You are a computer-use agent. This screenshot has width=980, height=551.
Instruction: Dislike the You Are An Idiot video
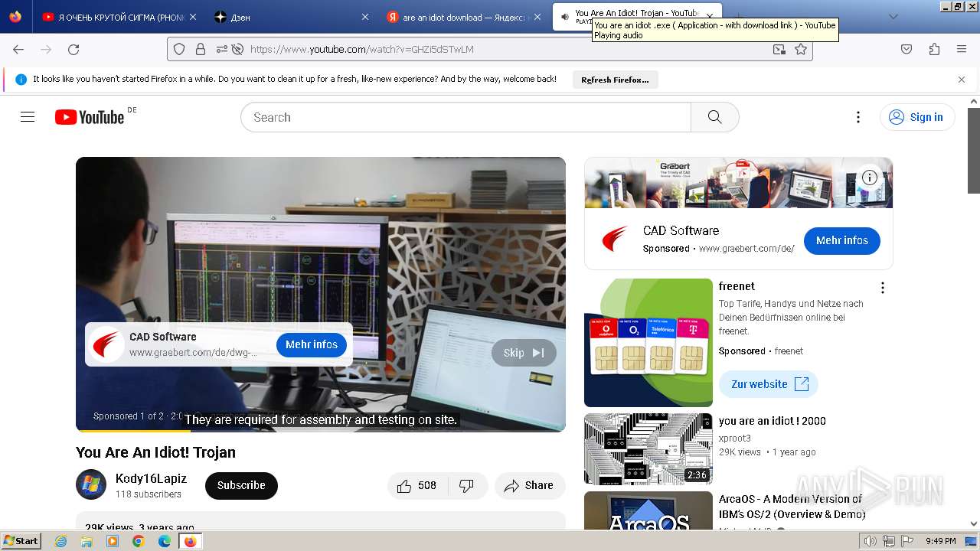click(466, 485)
